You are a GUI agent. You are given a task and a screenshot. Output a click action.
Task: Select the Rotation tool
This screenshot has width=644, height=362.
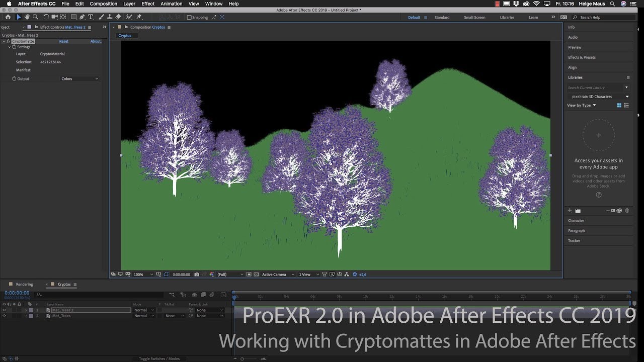[46, 17]
